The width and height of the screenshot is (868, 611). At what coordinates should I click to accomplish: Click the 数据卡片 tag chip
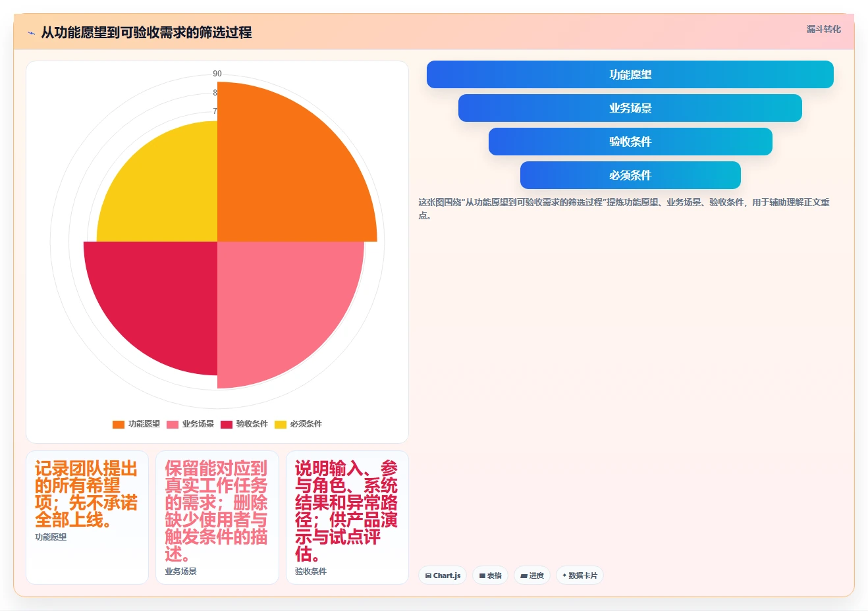click(x=580, y=575)
